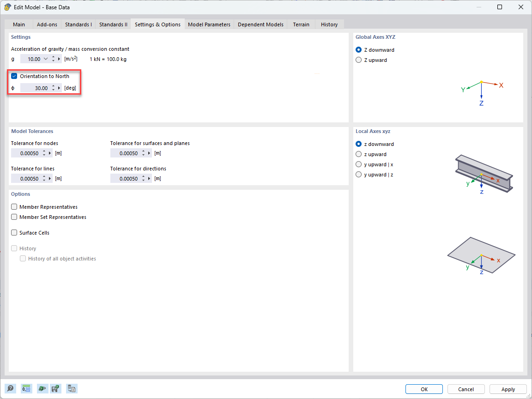Increase the tolerance for lines with the stepper
The height and width of the screenshot is (399, 532).
point(44,176)
